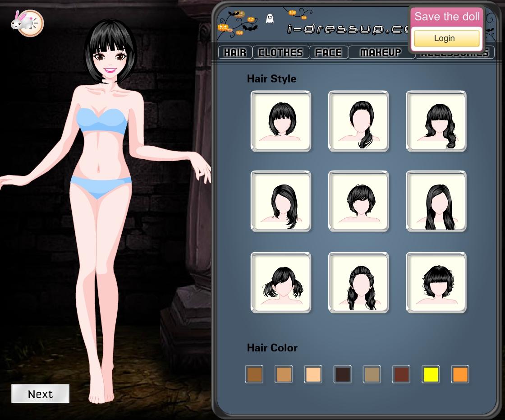Click the Login button
This screenshot has width=505, height=420.
[x=446, y=38]
